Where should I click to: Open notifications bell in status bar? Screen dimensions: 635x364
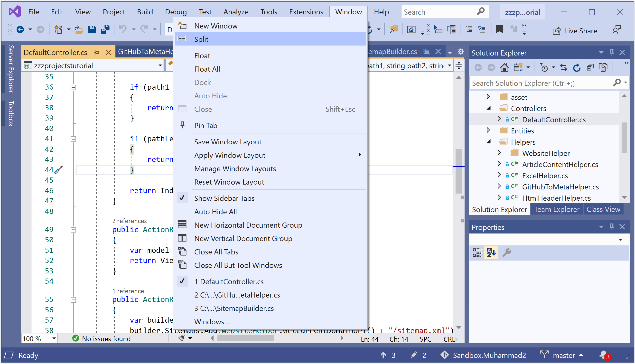604,355
